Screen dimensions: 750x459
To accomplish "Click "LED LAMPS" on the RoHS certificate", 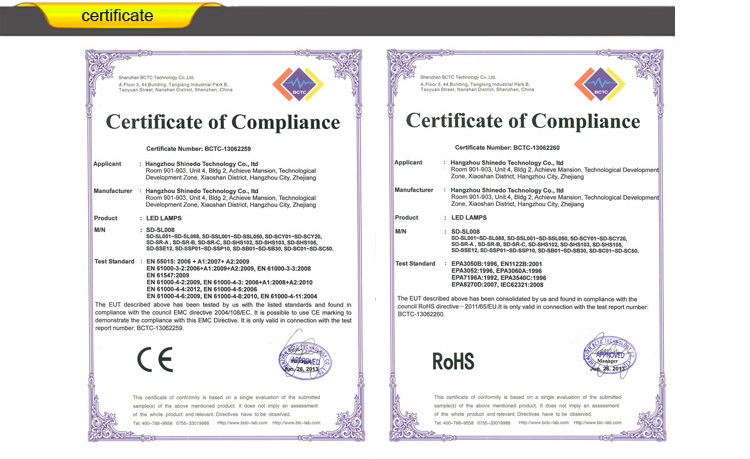I will (469, 218).
